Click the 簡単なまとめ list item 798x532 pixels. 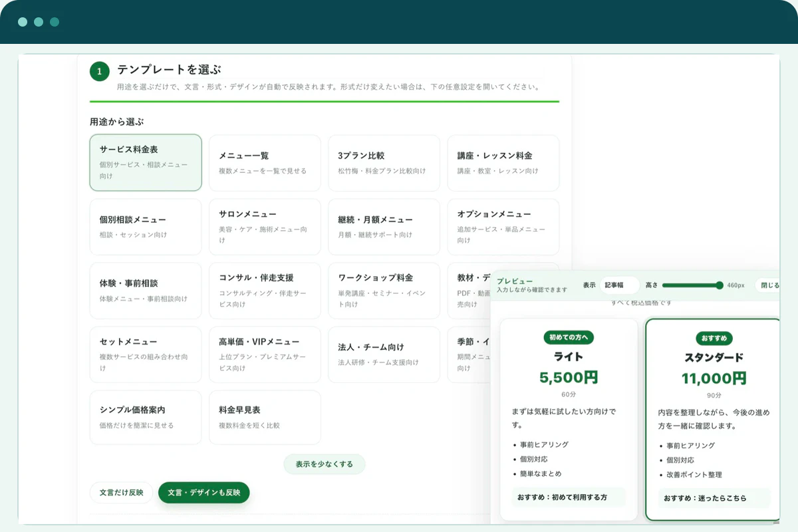coord(540,474)
